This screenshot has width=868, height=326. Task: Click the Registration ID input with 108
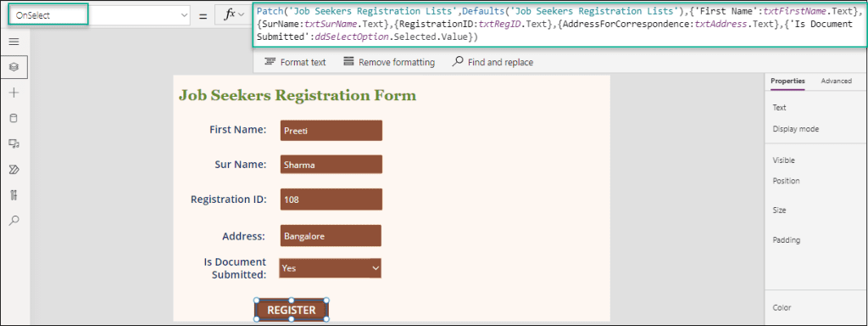coord(331,200)
